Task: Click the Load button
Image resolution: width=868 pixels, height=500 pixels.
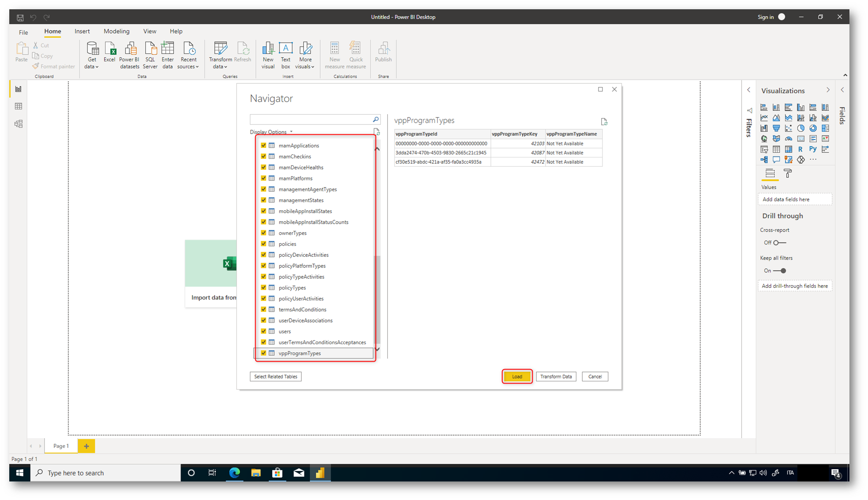Action: 517,376
